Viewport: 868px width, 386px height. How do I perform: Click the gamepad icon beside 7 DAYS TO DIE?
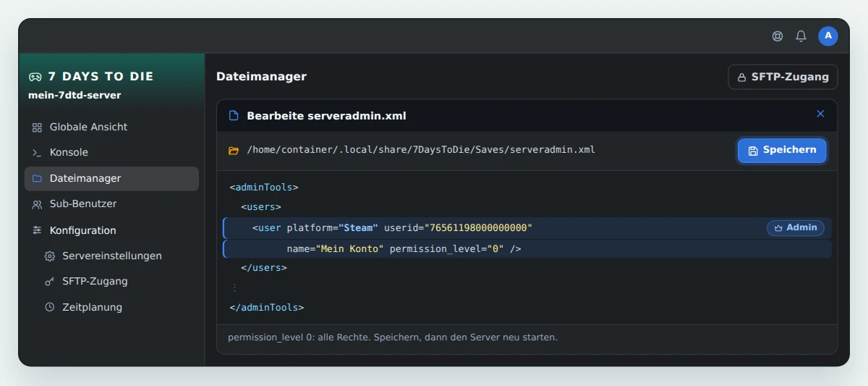point(35,76)
